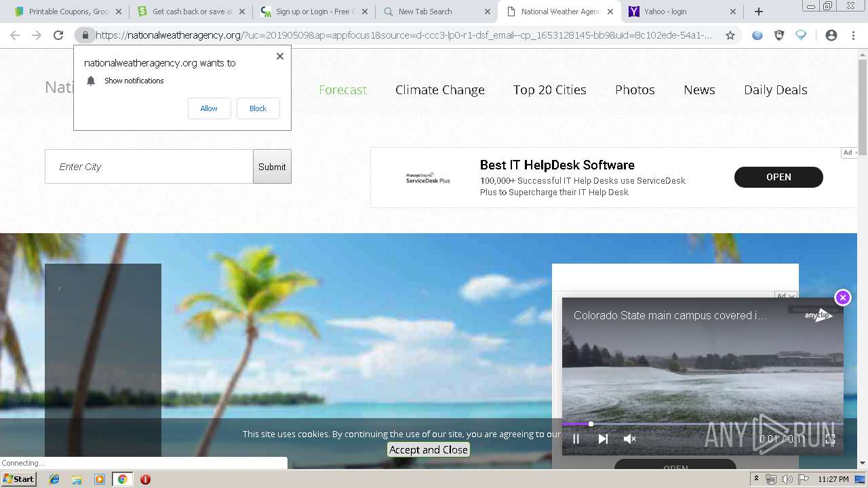Image resolution: width=868 pixels, height=488 pixels.
Task: Allow notifications from nationalweatheragency.org
Action: 209,108
